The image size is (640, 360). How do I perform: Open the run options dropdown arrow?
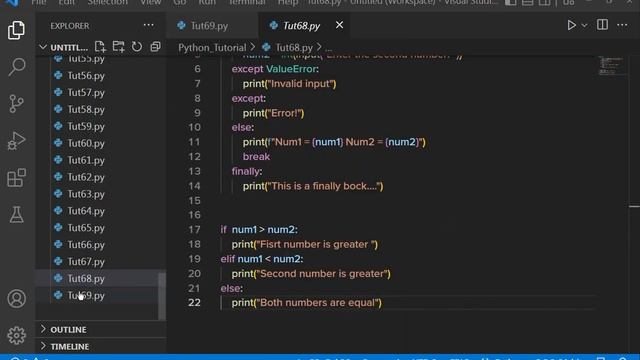point(584,25)
